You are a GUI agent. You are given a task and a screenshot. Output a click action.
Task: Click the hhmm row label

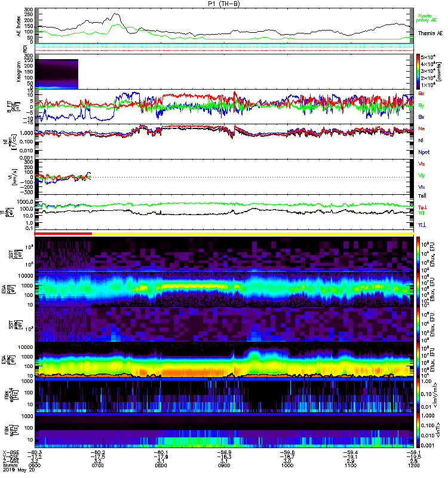pos(9,465)
